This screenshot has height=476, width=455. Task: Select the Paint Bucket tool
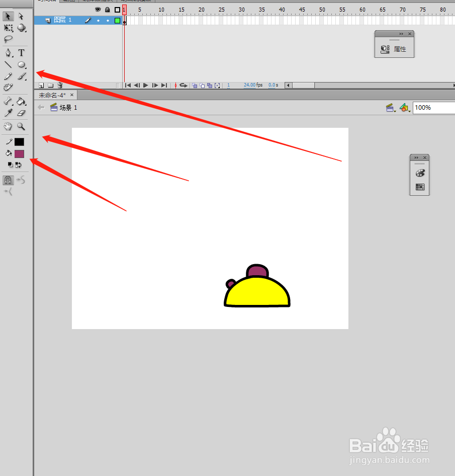click(21, 101)
